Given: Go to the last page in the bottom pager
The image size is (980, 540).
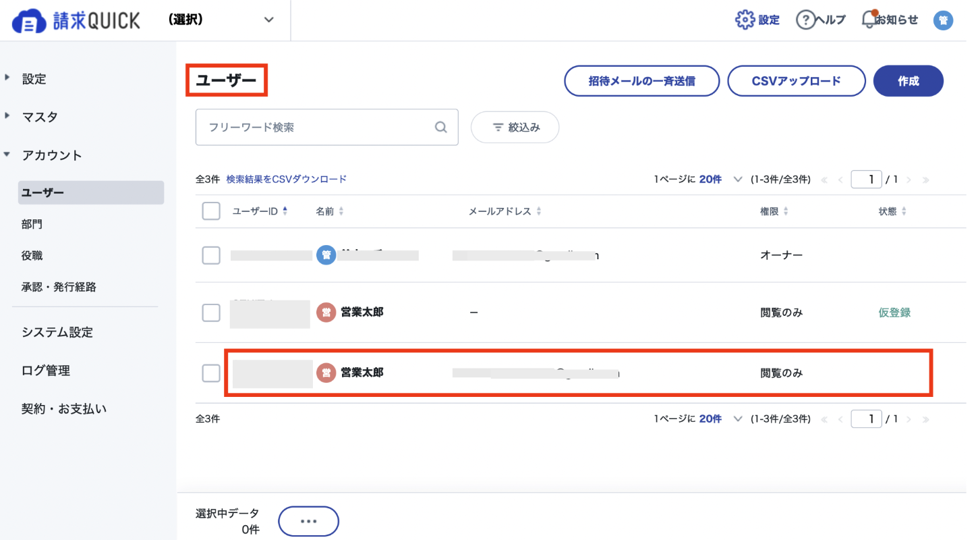Looking at the screenshot, I should pos(925,419).
